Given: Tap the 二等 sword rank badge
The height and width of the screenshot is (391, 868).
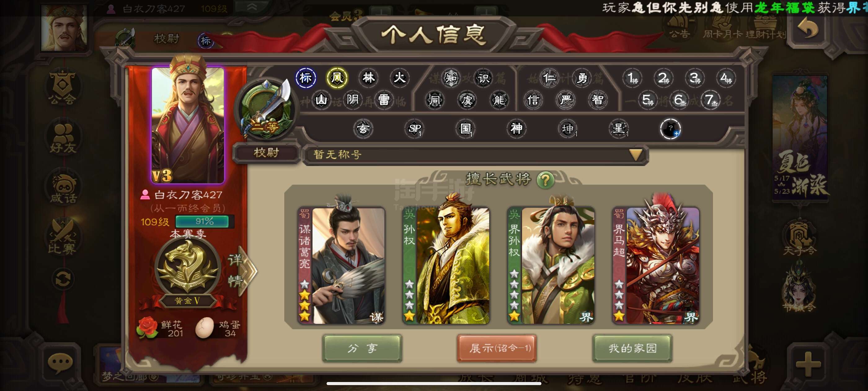Looking at the screenshot, I should click(266, 109).
